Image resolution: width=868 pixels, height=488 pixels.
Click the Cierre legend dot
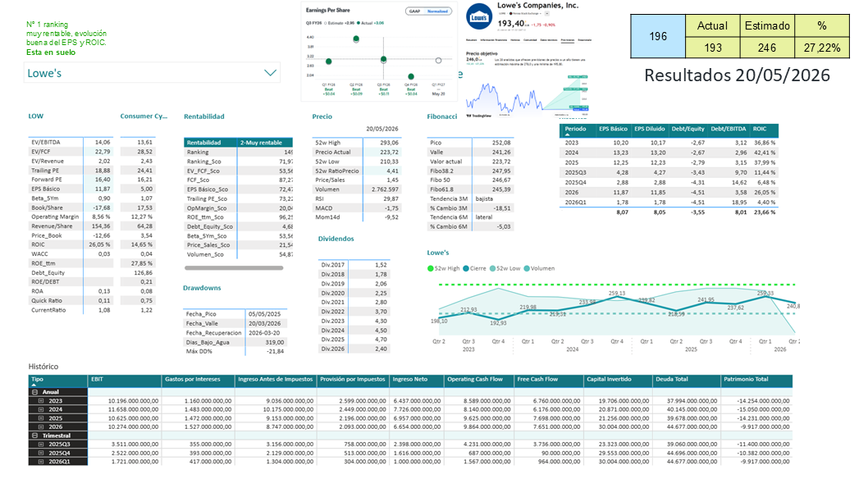pyautogui.click(x=466, y=268)
